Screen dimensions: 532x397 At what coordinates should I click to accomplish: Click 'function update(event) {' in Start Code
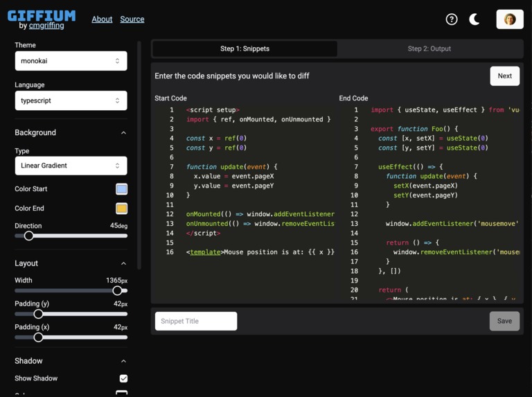(232, 167)
